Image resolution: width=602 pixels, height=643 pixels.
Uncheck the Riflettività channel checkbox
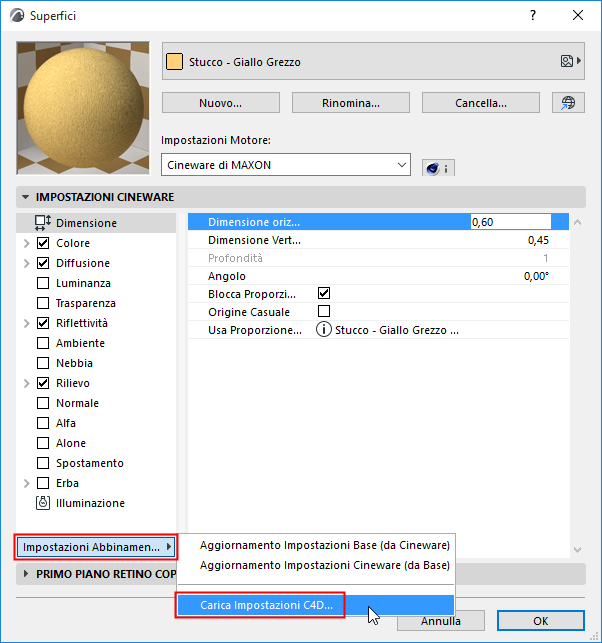pos(43,323)
